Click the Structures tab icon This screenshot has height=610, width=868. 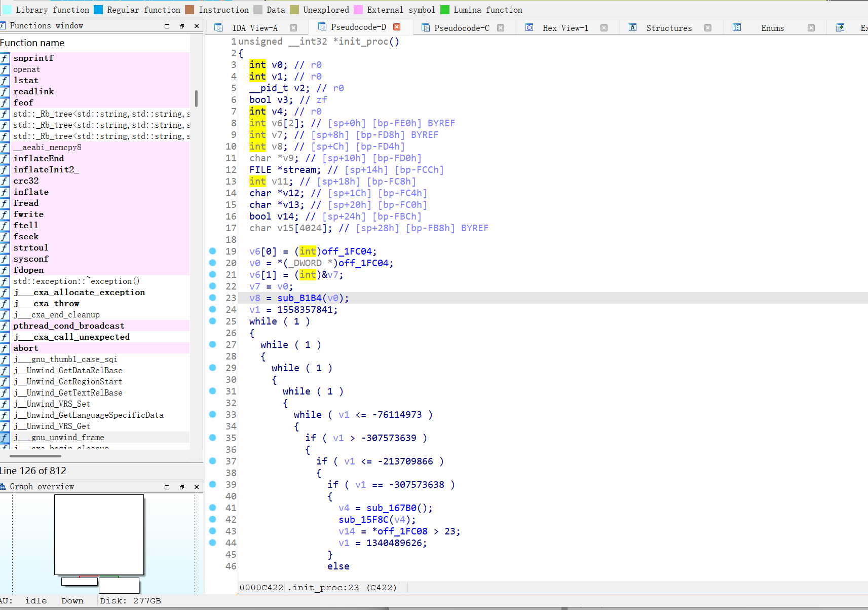[633, 28]
